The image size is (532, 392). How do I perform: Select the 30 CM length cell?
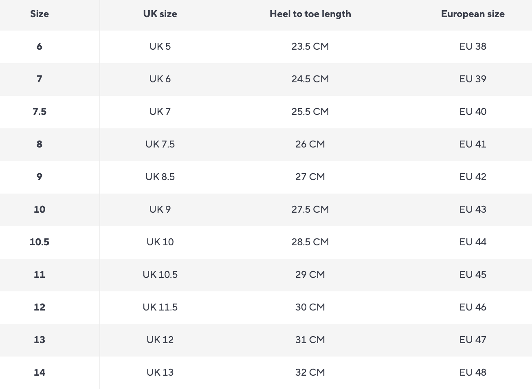pyautogui.click(x=310, y=307)
